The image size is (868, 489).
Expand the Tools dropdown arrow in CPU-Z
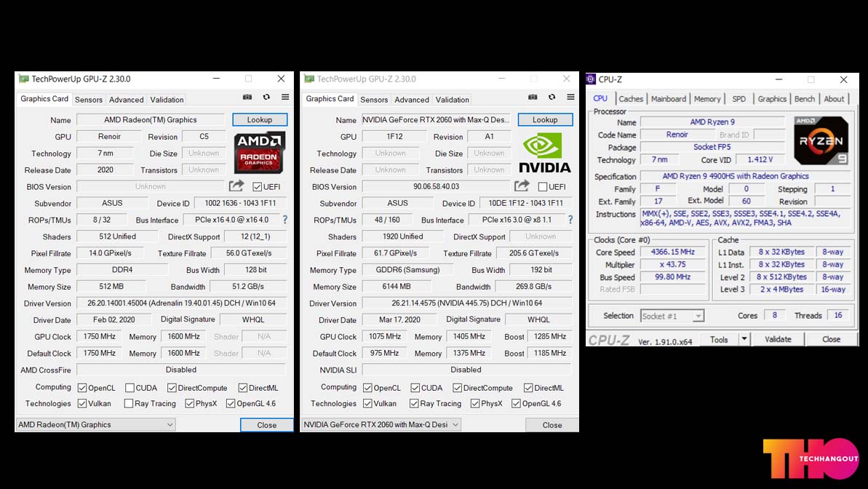pyautogui.click(x=744, y=339)
